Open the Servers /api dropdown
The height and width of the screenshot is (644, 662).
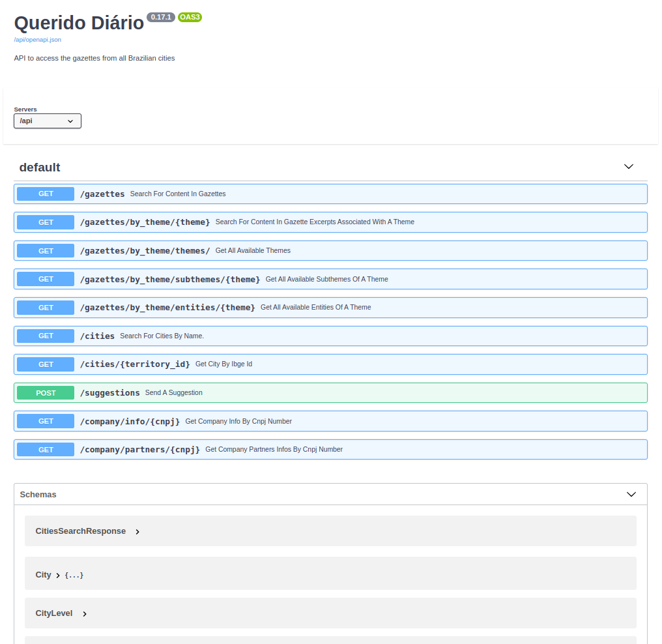(48, 121)
